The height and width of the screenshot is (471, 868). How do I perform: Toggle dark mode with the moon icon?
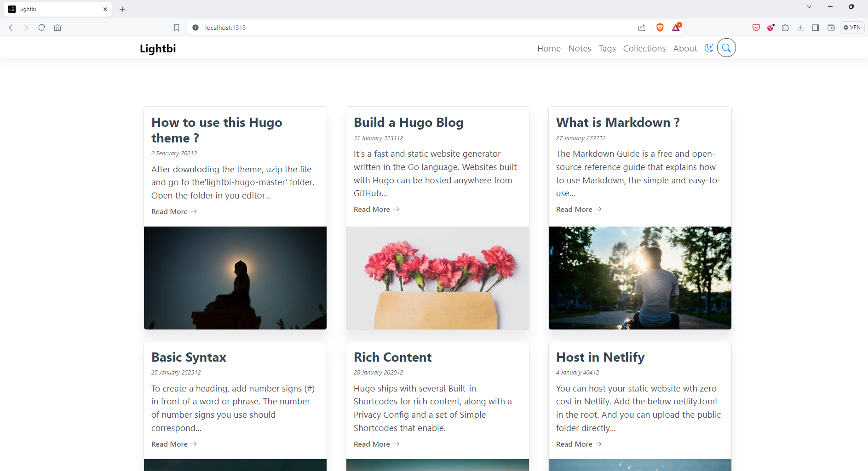709,48
